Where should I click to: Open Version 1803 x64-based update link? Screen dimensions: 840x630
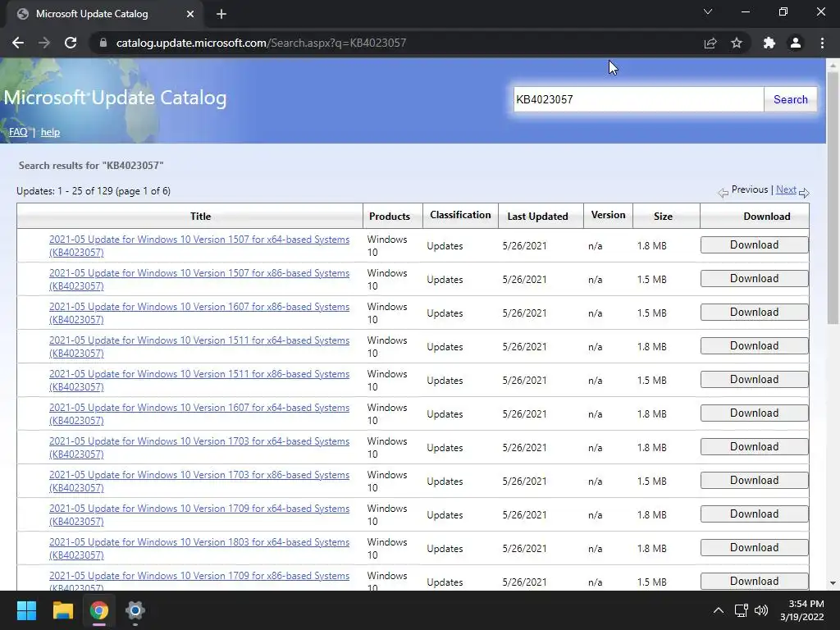[199, 549]
